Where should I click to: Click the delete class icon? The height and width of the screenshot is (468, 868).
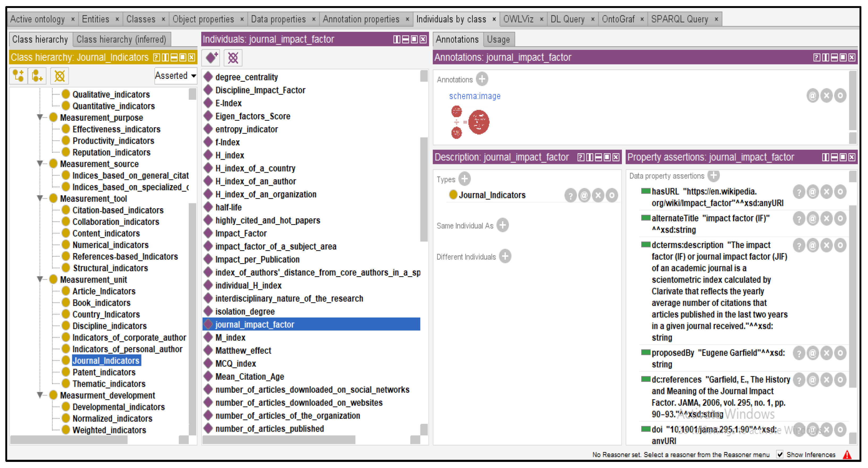pyautogui.click(x=60, y=76)
